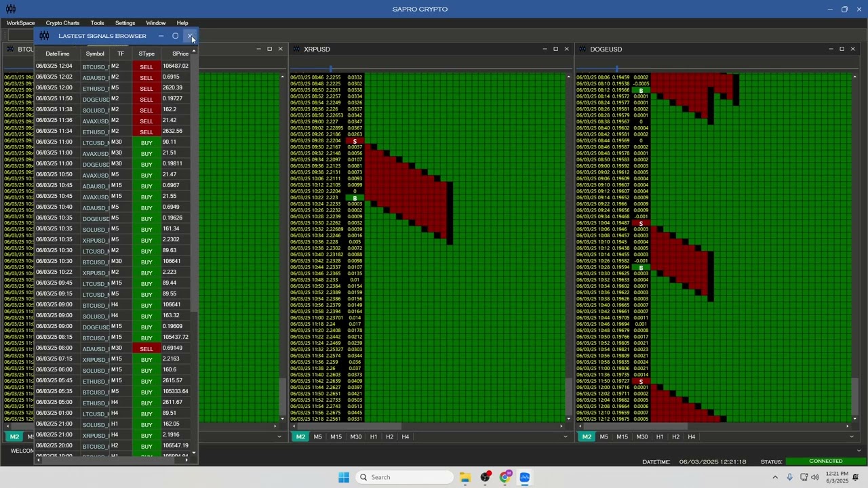Click the Sapro Crypto taskbar icon
This screenshot has height=488, width=868.
(x=524, y=477)
